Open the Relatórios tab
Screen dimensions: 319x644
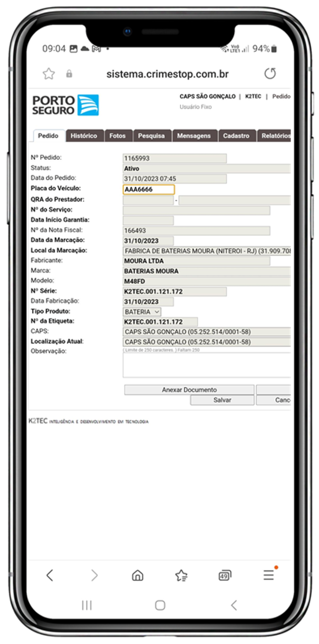pos(275,136)
